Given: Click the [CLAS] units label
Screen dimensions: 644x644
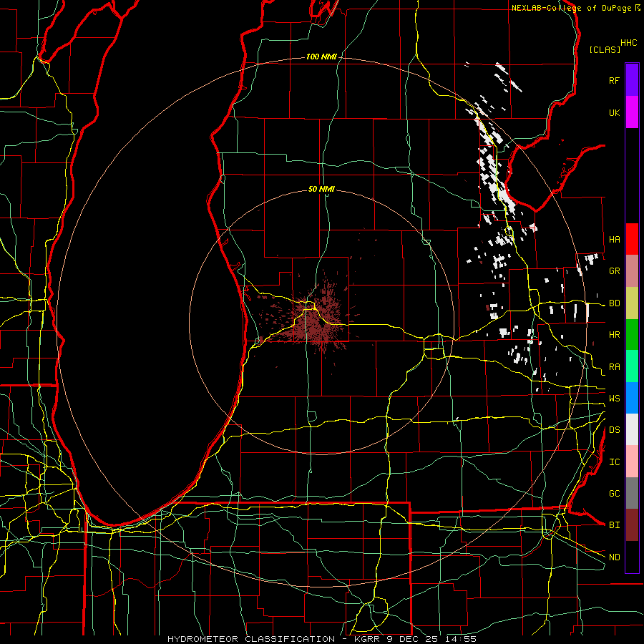Looking at the screenshot, I should [605, 49].
